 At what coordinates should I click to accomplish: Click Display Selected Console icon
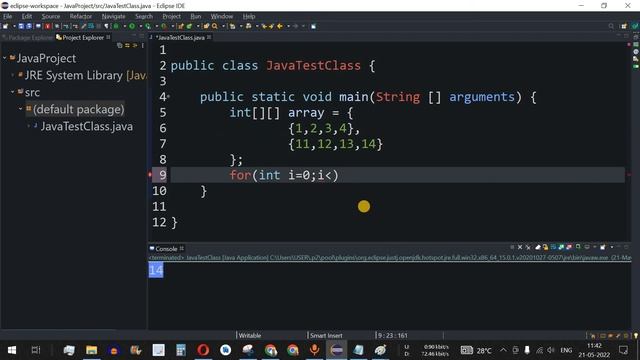tap(587, 247)
